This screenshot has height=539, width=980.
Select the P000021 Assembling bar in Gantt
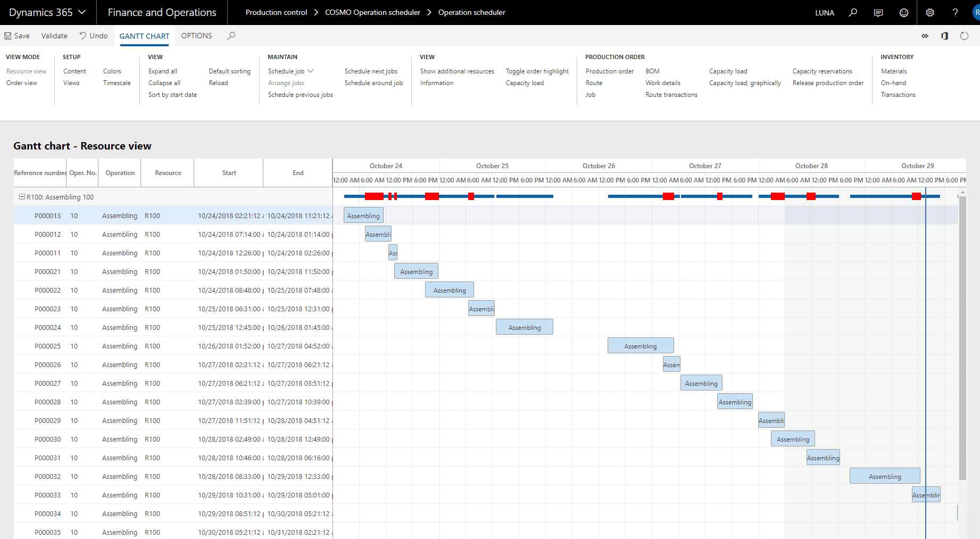pyautogui.click(x=416, y=271)
